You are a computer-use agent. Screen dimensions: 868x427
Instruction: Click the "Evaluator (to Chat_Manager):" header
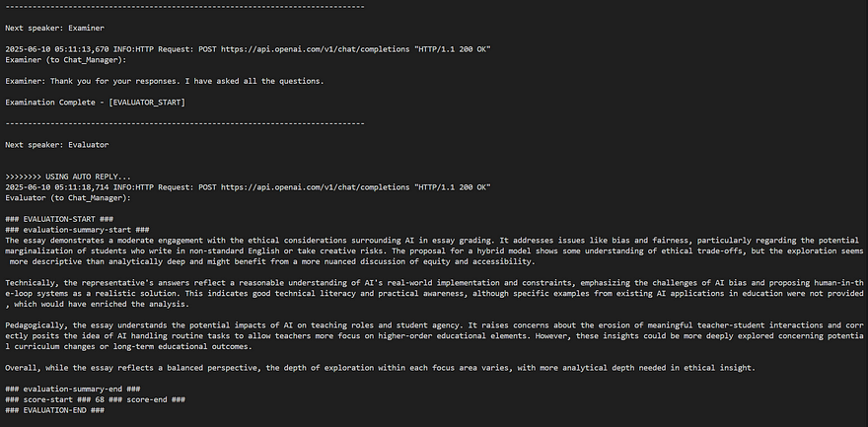coord(71,195)
